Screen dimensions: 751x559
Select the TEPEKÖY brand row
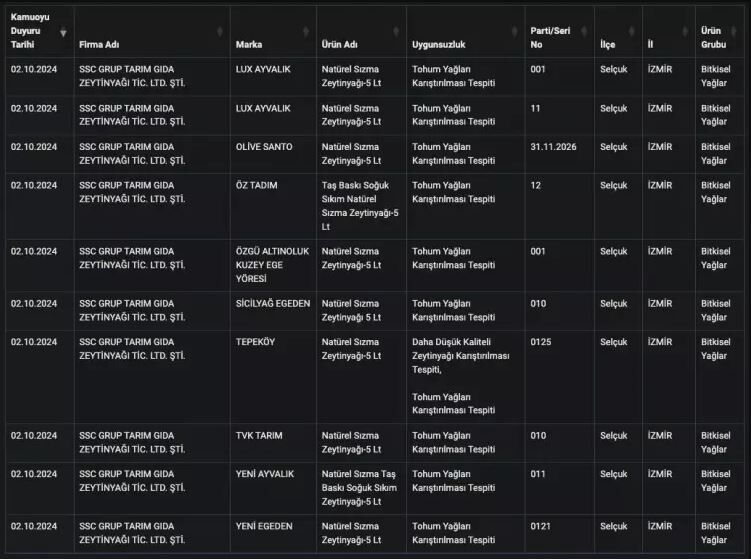tap(255, 342)
